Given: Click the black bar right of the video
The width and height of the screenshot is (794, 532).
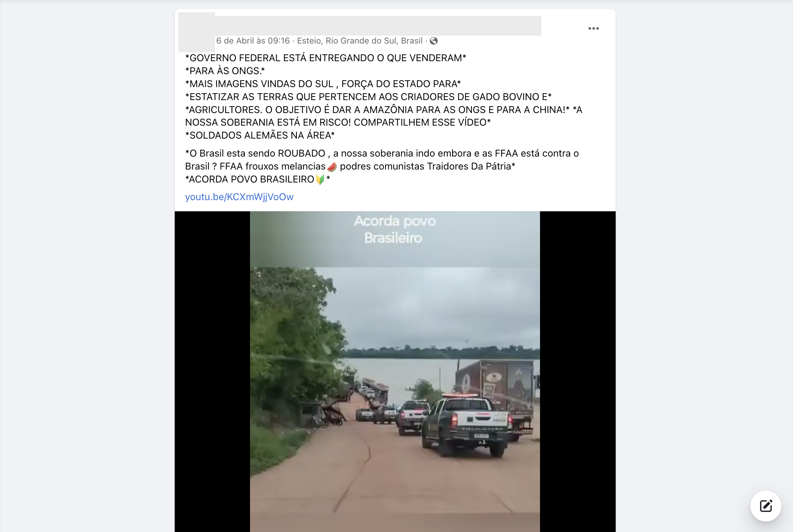Looking at the screenshot, I should click(577, 371).
